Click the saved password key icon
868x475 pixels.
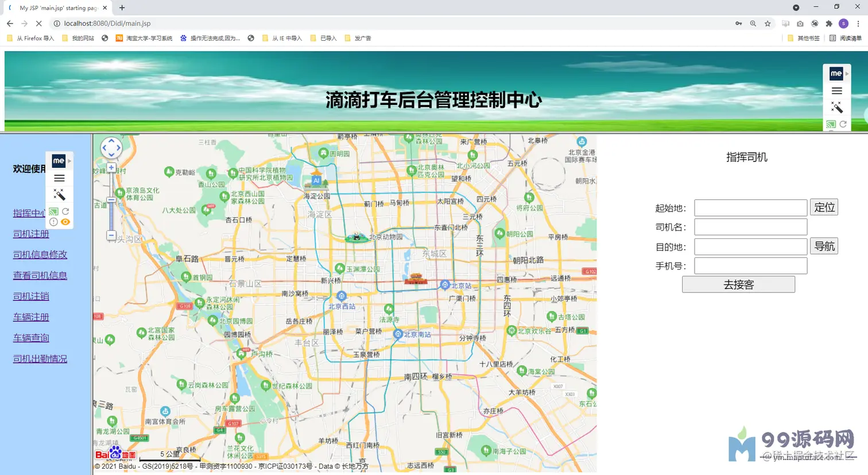coord(738,24)
